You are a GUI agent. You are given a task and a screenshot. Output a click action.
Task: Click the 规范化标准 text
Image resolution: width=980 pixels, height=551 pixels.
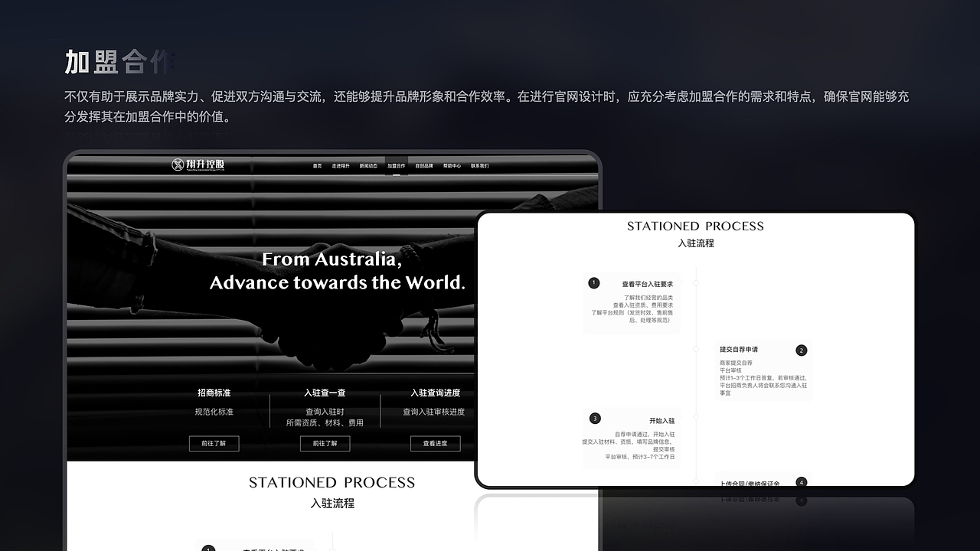214,412
